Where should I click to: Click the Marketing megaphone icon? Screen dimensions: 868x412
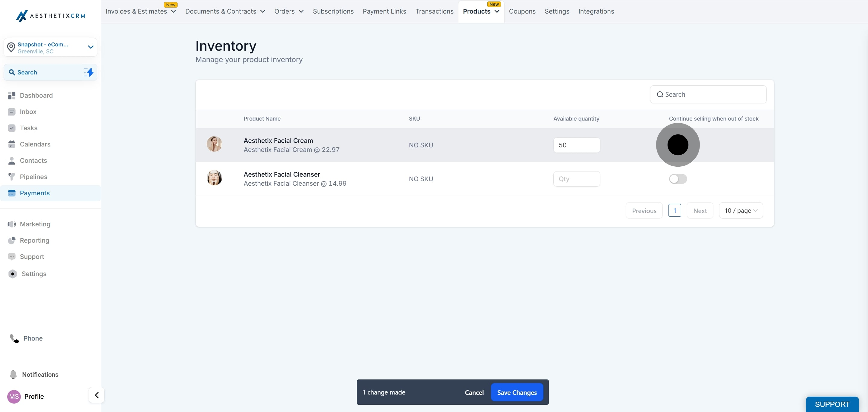tap(12, 224)
